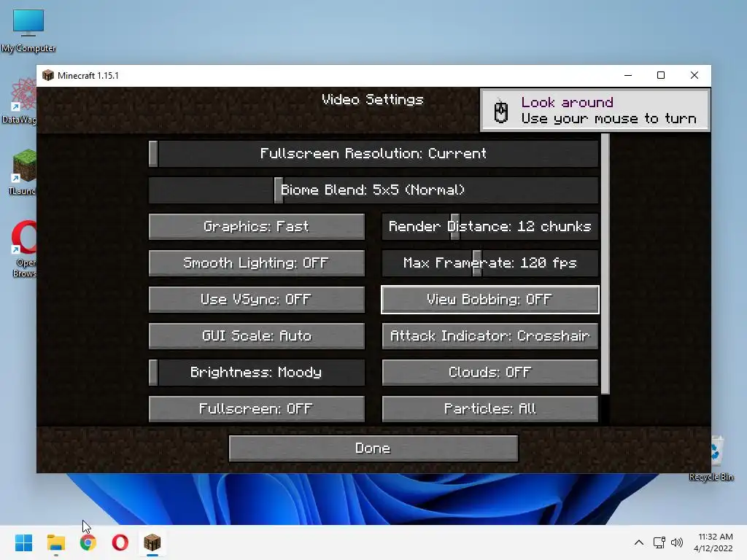Close the Minecraft window
Image resolution: width=747 pixels, height=560 pixels.
694,75
